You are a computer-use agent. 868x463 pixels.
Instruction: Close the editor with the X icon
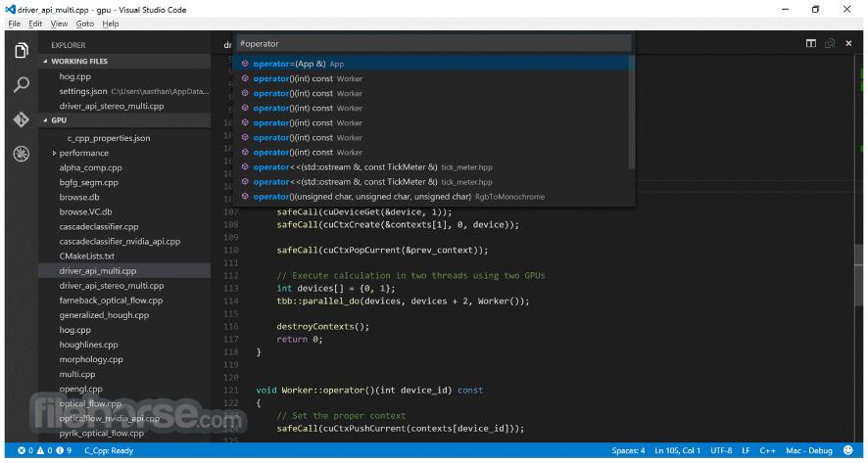[848, 43]
